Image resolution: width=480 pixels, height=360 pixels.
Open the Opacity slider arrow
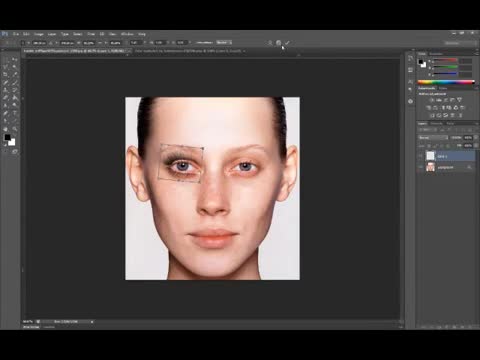pyautogui.click(x=476, y=138)
